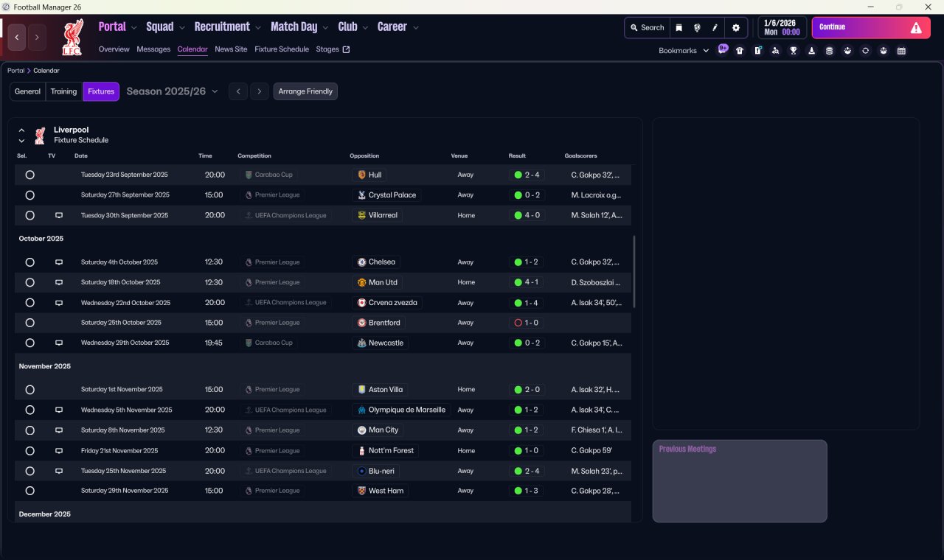Expand the Bookmarks dropdown
Viewport: 944px width, 560px height.
point(684,51)
